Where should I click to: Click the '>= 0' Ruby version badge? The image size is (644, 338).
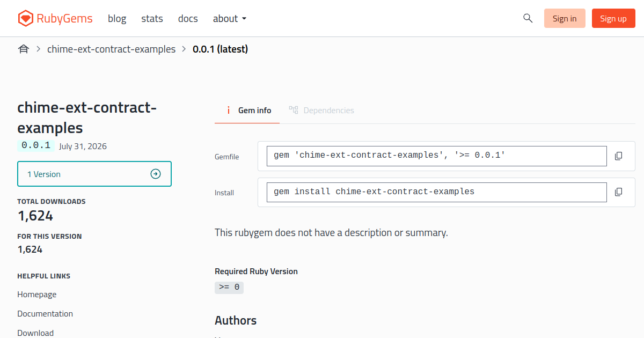[x=229, y=288]
